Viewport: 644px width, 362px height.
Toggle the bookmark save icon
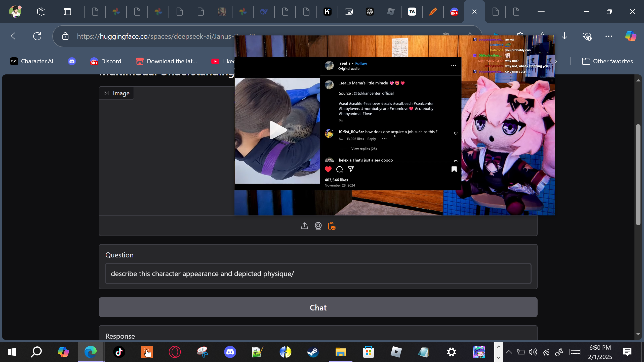coord(454,169)
